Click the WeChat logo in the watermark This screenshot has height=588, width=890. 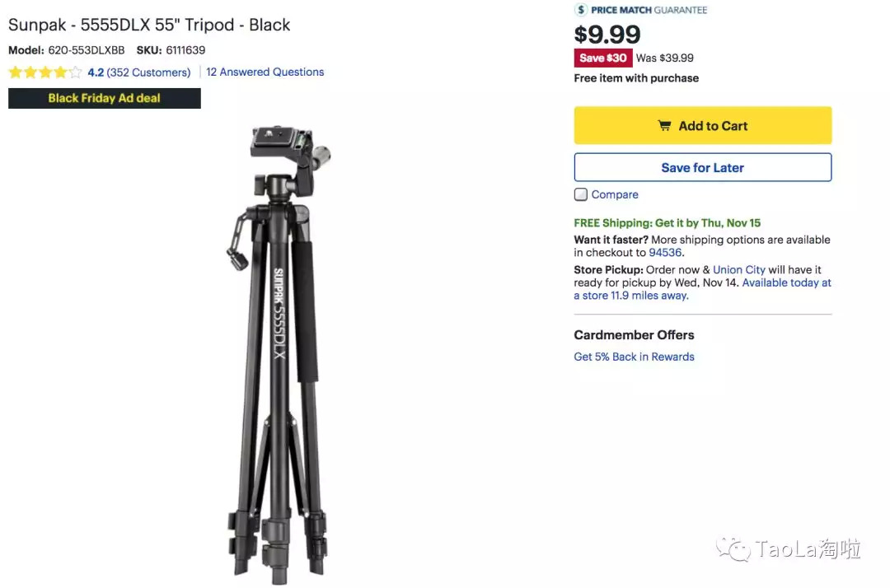[733, 549]
